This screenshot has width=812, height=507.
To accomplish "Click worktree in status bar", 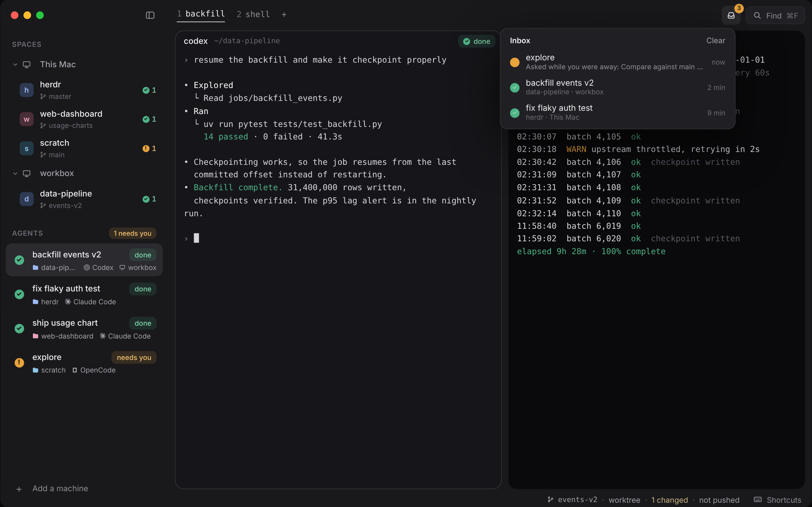I will click(624, 500).
